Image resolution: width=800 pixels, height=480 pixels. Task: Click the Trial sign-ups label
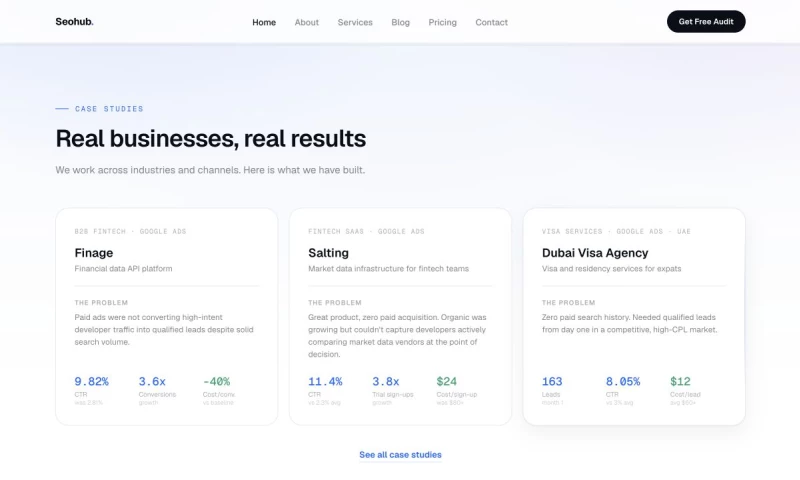coord(393,395)
